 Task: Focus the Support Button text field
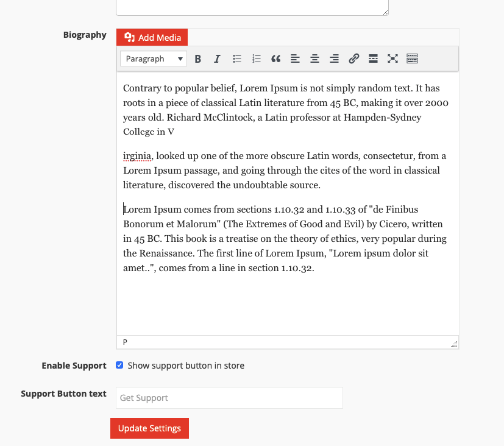(x=229, y=398)
